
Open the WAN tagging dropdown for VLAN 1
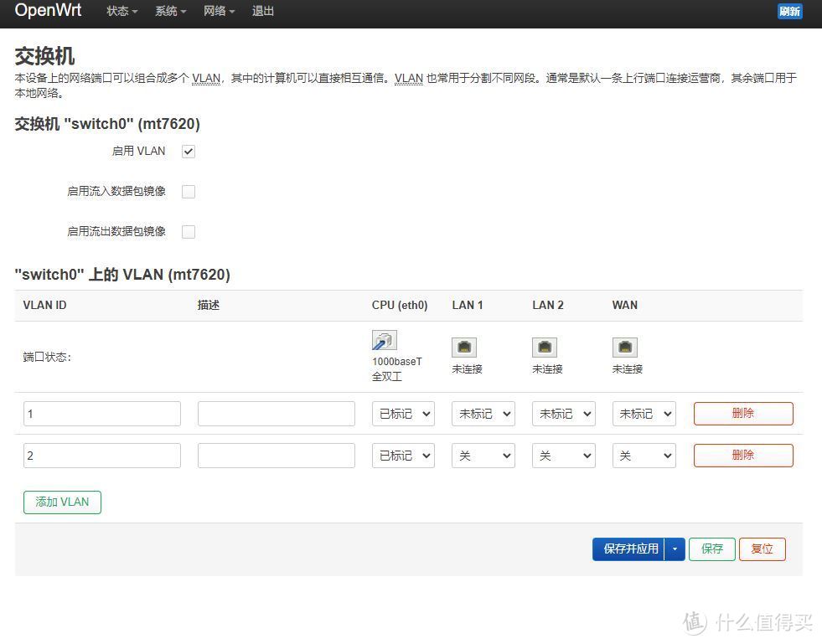tap(644, 413)
